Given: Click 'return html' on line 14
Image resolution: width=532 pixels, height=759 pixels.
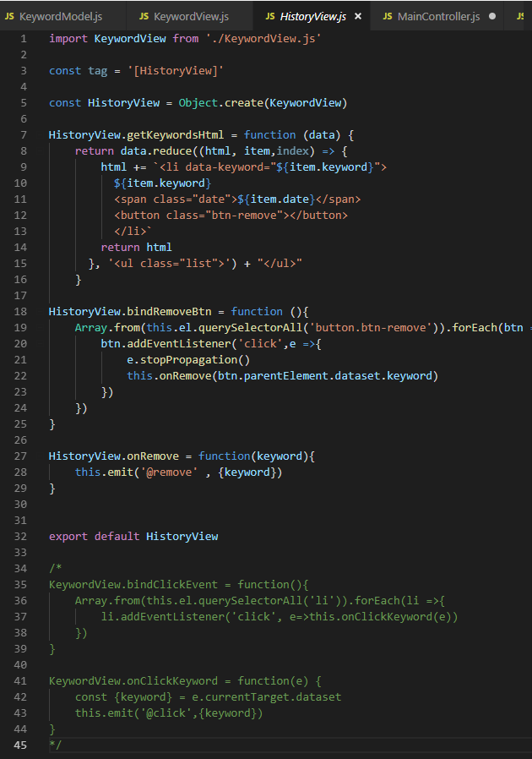Looking at the screenshot, I should coord(137,248).
